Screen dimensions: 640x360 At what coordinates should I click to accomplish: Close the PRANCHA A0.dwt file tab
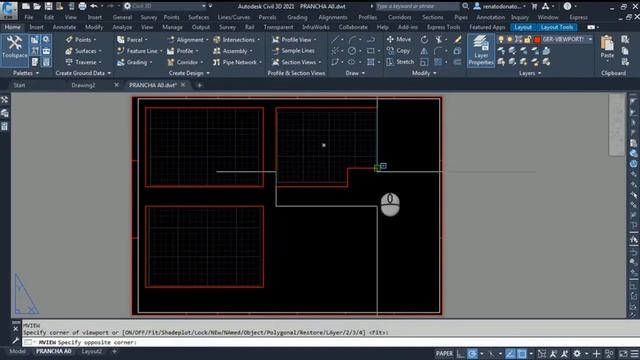[x=183, y=85]
